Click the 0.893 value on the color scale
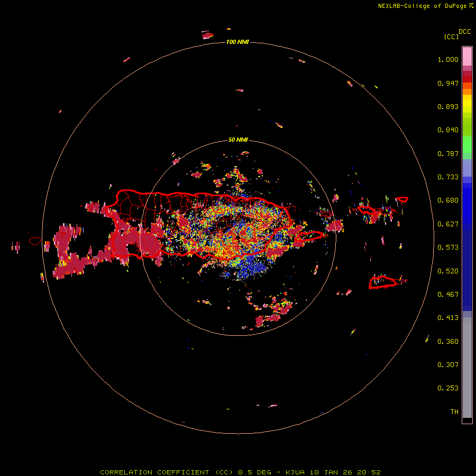The height and width of the screenshot is (476, 476). pos(448,106)
